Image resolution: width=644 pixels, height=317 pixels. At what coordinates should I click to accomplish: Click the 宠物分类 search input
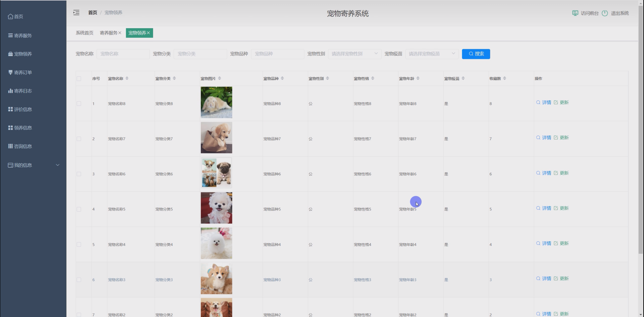point(200,54)
